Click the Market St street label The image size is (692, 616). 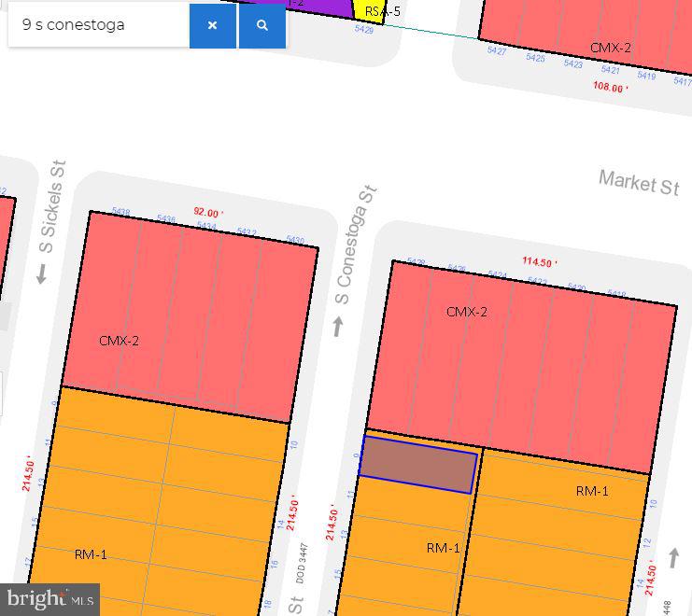point(638,182)
